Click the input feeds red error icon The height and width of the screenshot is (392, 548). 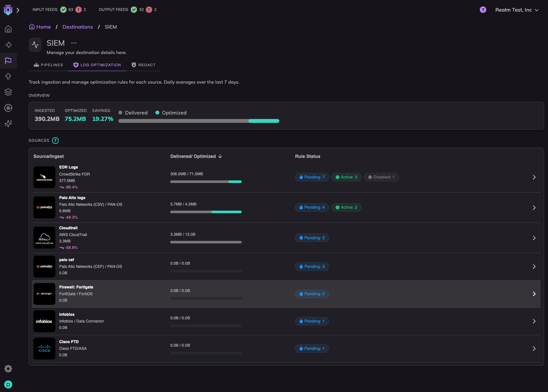[79, 10]
